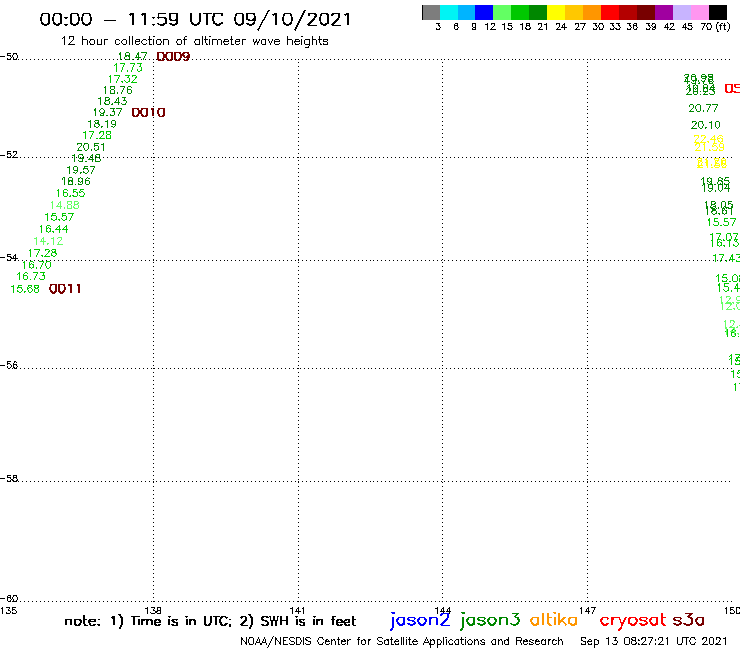Image resolution: width=740 pixels, height=650 pixels.
Task: Select the reading 19.57
Action: click(81, 170)
